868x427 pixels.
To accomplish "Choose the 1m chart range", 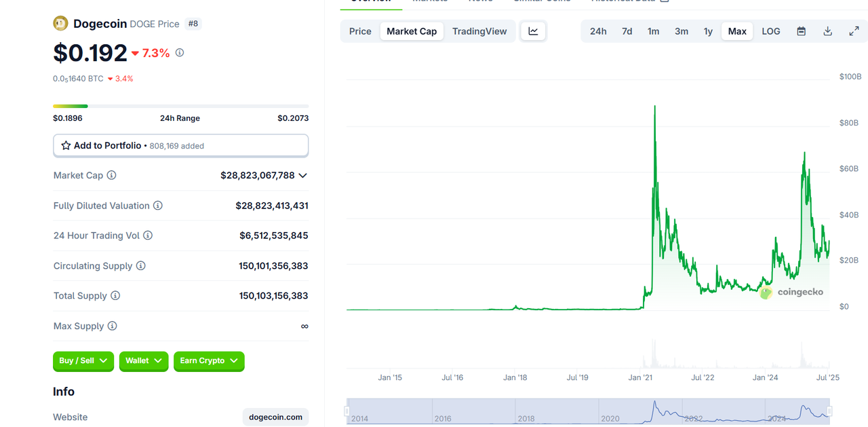I will 654,31.
